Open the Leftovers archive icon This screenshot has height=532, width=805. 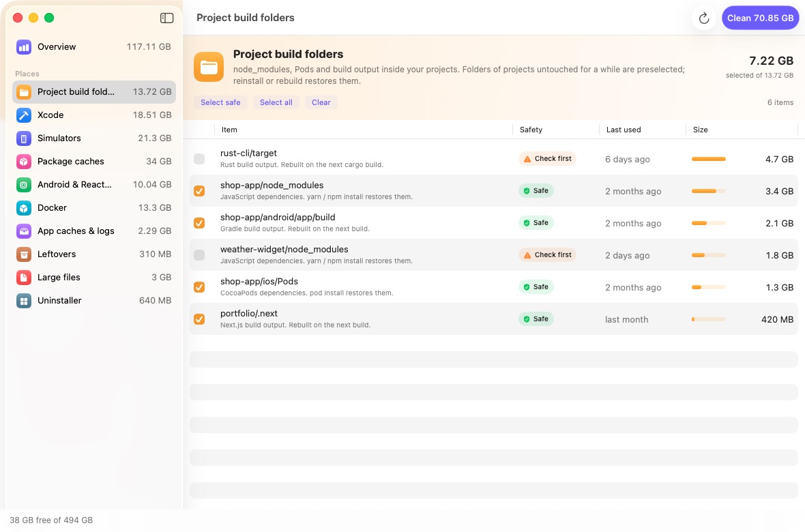[24, 254]
